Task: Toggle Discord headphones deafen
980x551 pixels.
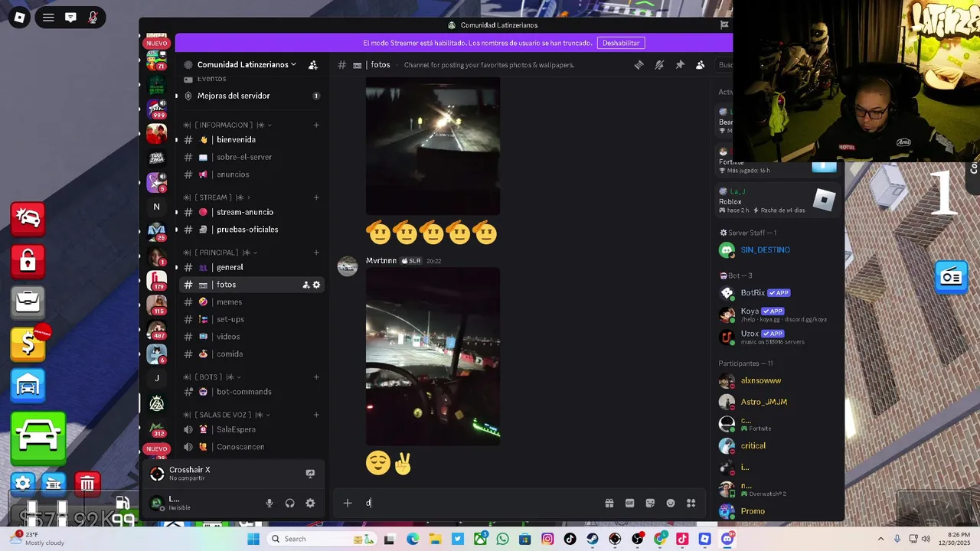Action: pyautogui.click(x=289, y=503)
